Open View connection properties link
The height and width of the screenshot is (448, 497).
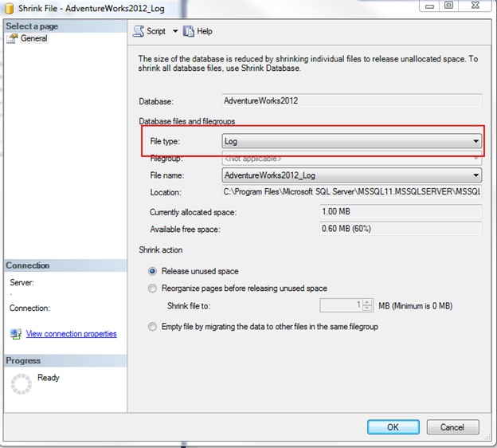point(71,334)
